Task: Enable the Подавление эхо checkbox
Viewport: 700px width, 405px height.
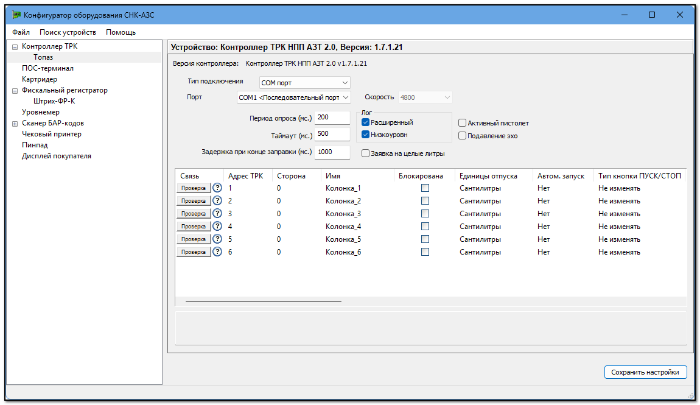Action: [462, 135]
